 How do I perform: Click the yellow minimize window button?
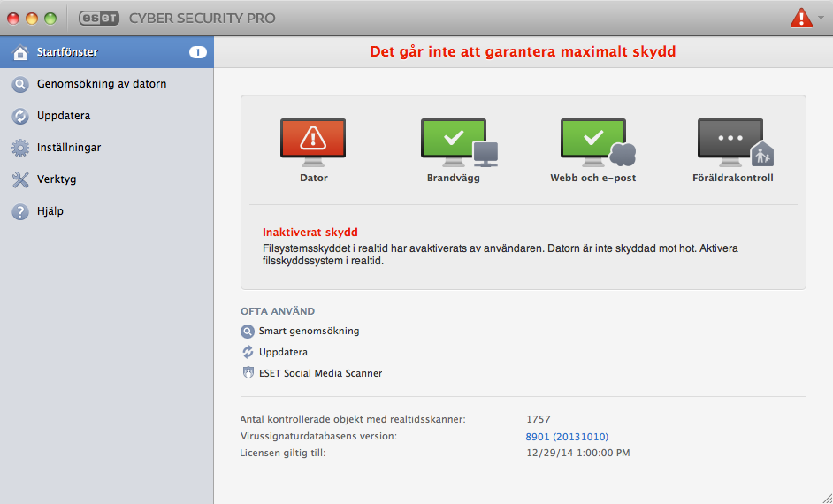pos(32,19)
